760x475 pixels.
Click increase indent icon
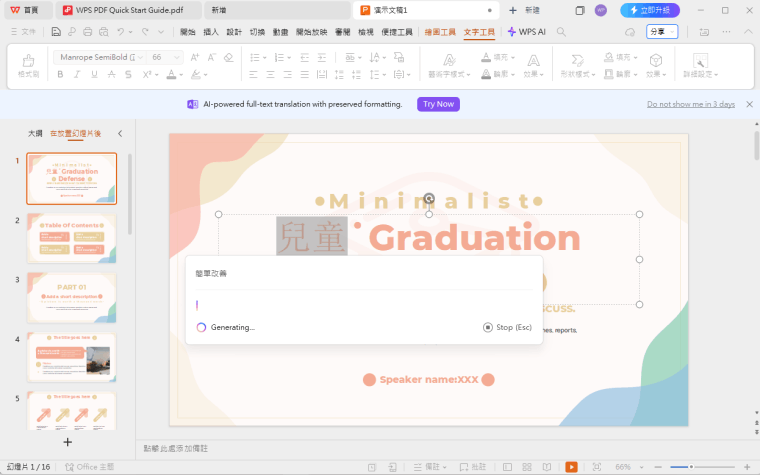(x=322, y=58)
